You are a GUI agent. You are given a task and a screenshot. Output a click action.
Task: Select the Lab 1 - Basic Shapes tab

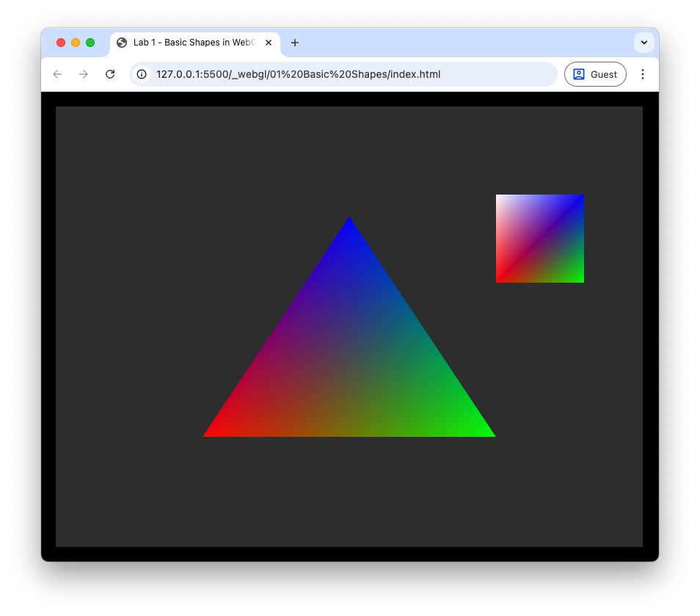coord(191,43)
